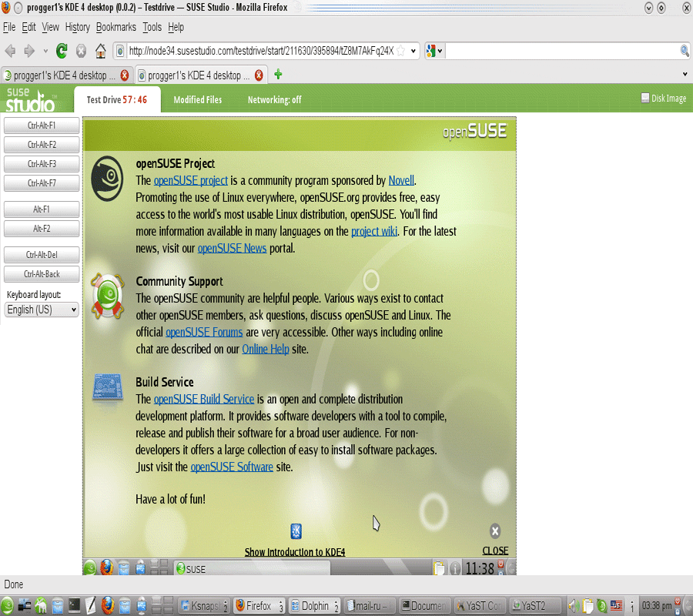This screenshot has width=693, height=616.
Task: Go back with the Firefox back arrow
Action: coord(11,52)
